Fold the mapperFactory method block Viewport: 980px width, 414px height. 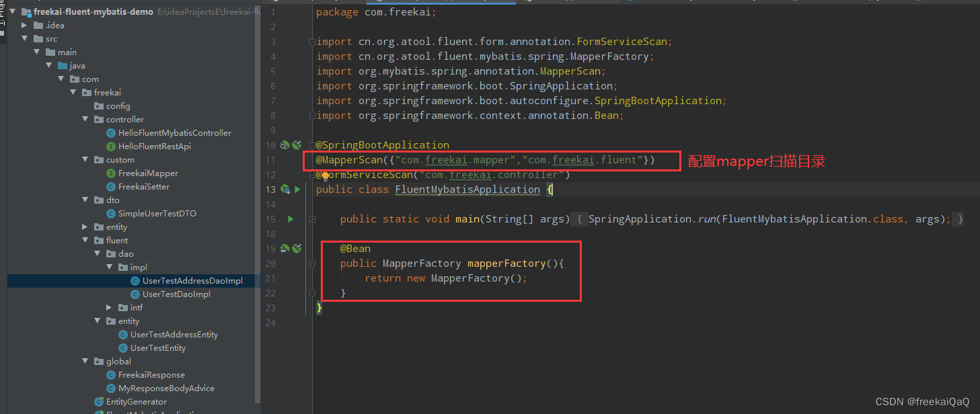tap(312, 263)
